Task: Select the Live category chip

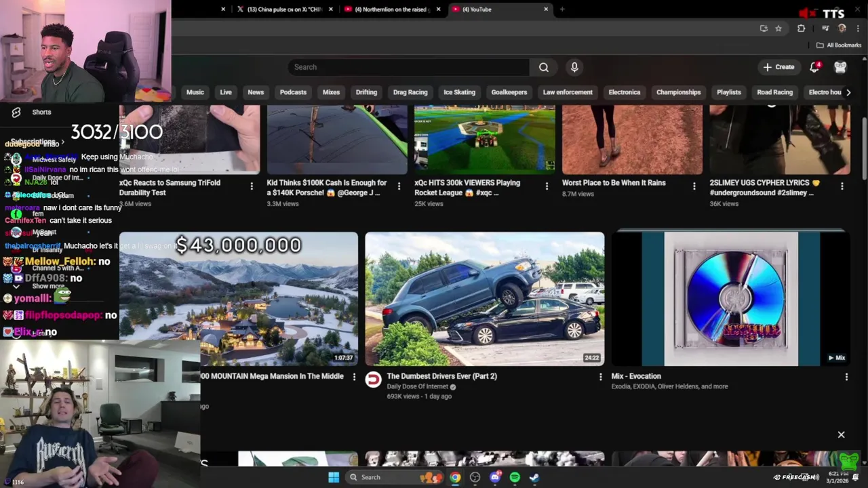Action: [x=226, y=92]
